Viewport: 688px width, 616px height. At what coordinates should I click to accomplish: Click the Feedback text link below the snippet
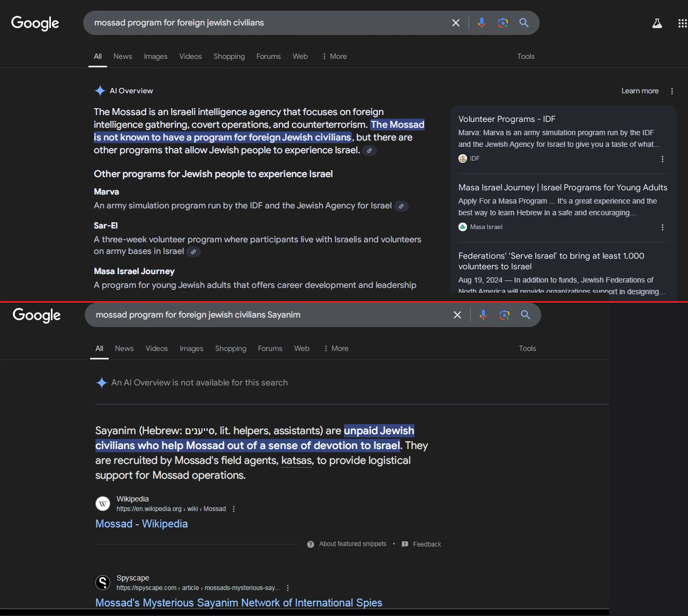[427, 544]
